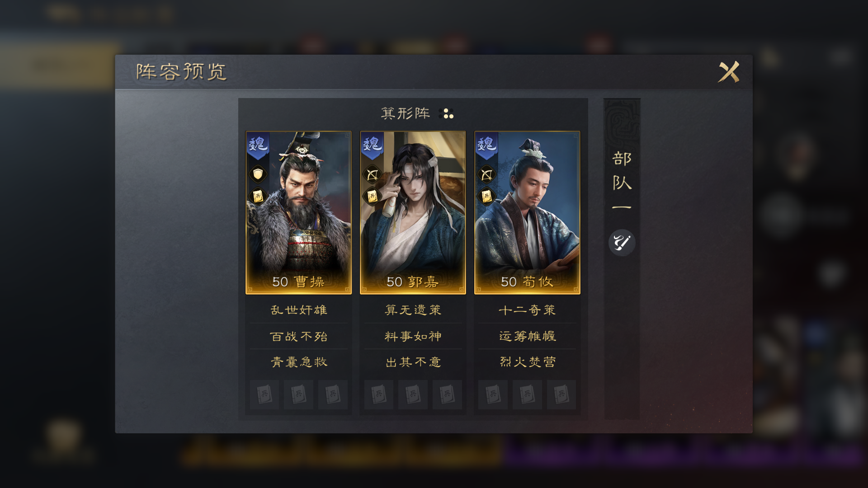Screen dimensions: 868x488
Task: Click the shield troop icon on 曹操 card
Action: pyautogui.click(x=258, y=174)
